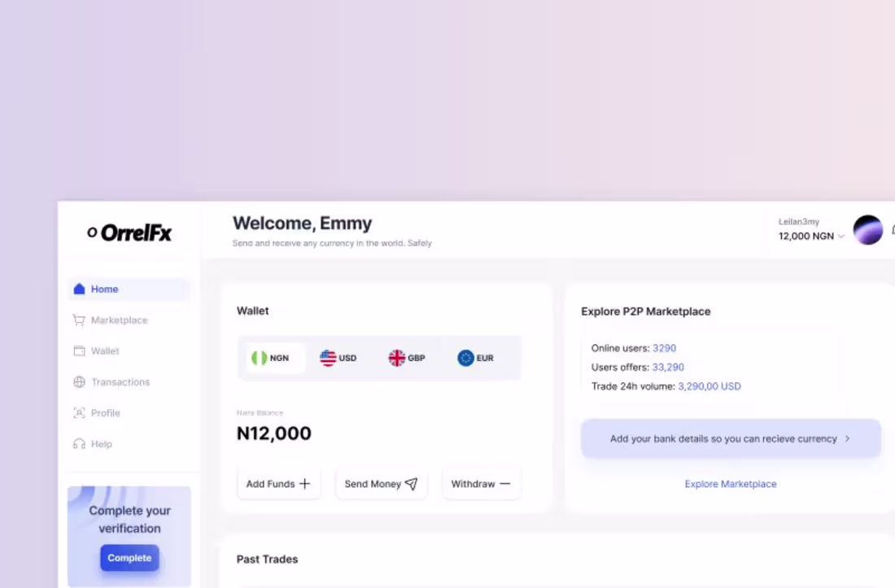Click the Trade 24h volume value

click(709, 386)
